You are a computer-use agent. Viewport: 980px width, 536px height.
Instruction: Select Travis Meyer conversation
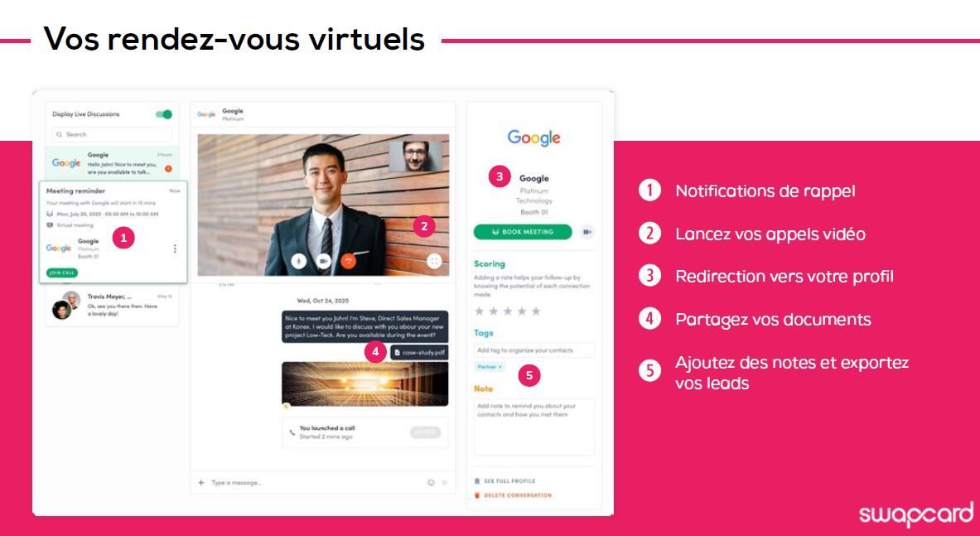point(112,306)
